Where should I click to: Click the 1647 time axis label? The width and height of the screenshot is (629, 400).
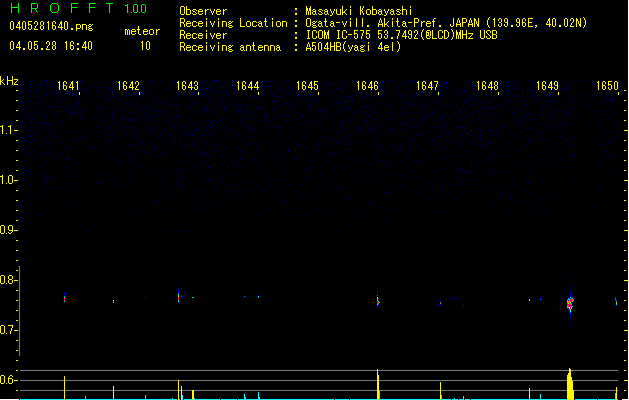point(427,86)
